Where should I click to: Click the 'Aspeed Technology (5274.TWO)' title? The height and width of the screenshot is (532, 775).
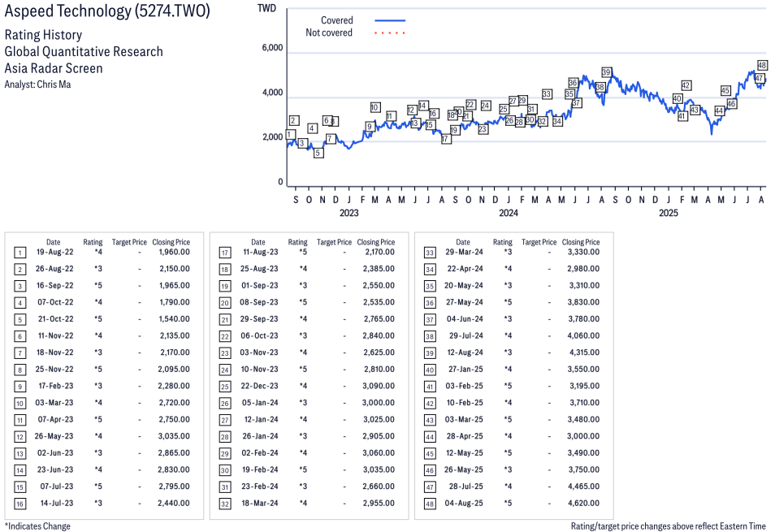[107, 11]
